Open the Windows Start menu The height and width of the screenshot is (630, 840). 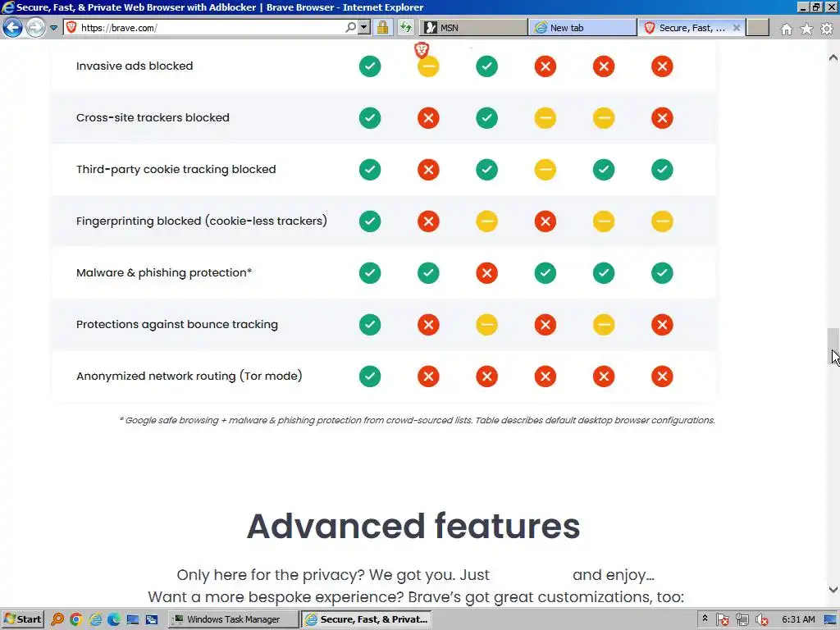coord(22,619)
